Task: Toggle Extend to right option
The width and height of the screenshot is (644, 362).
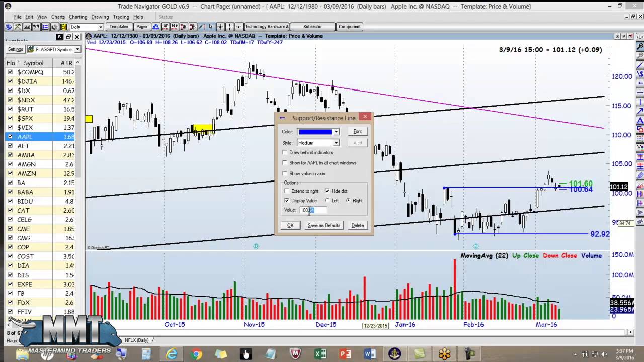Action: [287, 191]
